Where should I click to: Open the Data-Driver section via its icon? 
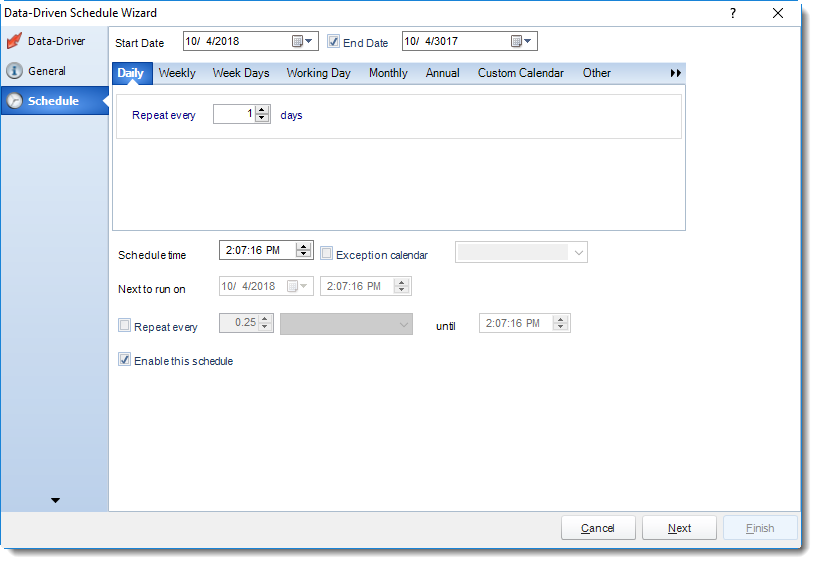(x=15, y=41)
